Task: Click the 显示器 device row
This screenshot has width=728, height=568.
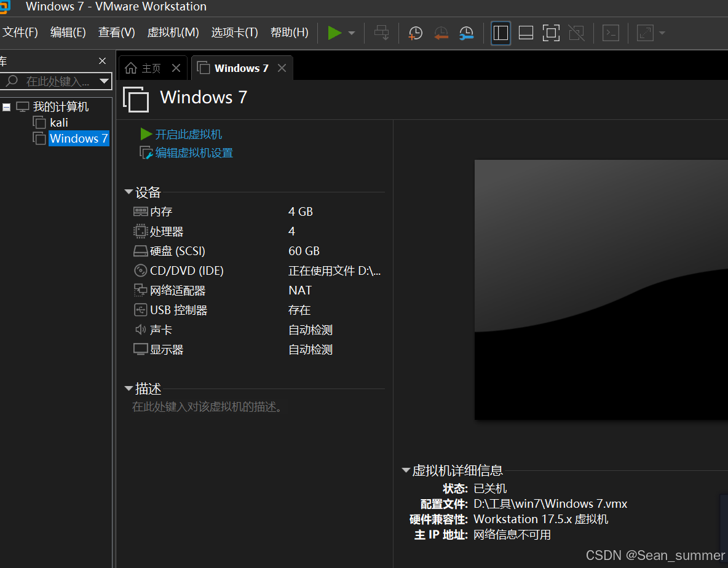Action: pos(258,349)
